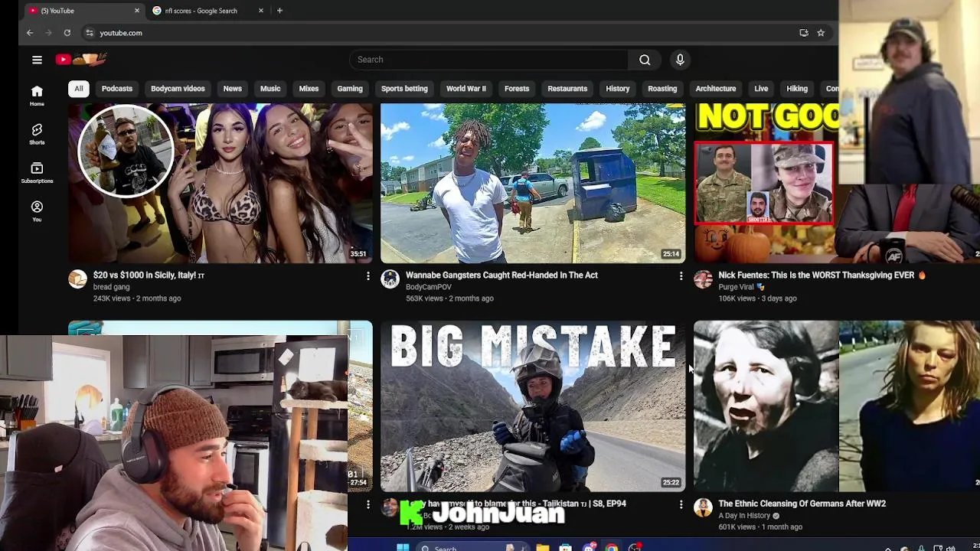Select the Bodycam videos filter chip
Screen dimensions: 980x551
[x=178, y=89]
